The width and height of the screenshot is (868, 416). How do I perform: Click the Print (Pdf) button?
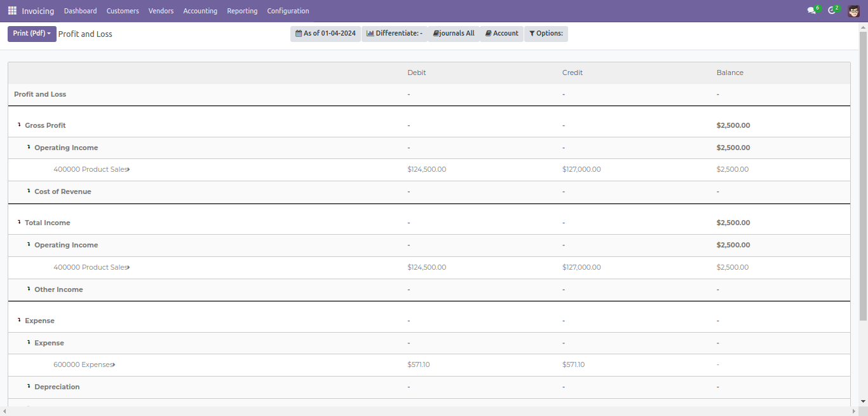32,34
